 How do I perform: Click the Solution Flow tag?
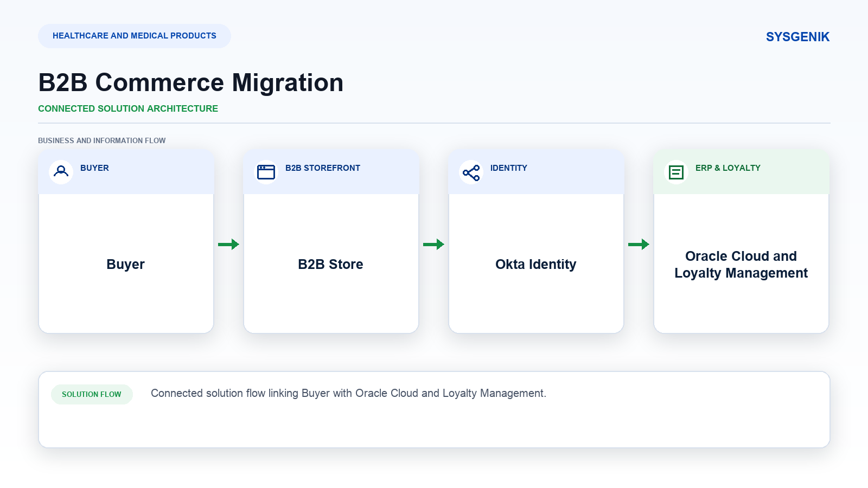click(x=92, y=394)
